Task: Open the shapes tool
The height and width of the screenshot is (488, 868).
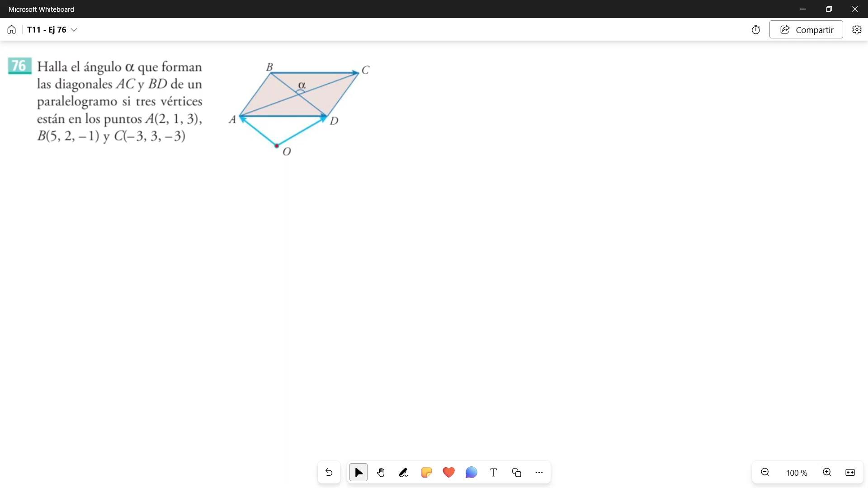Action: click(x=516, y=473)
